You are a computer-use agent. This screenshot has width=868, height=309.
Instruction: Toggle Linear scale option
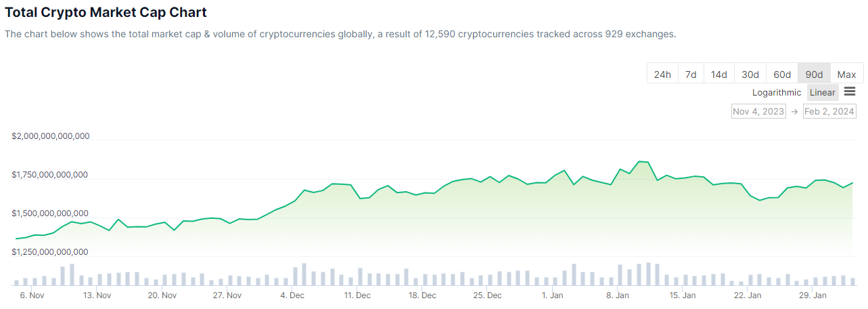(x=823, y=93)
